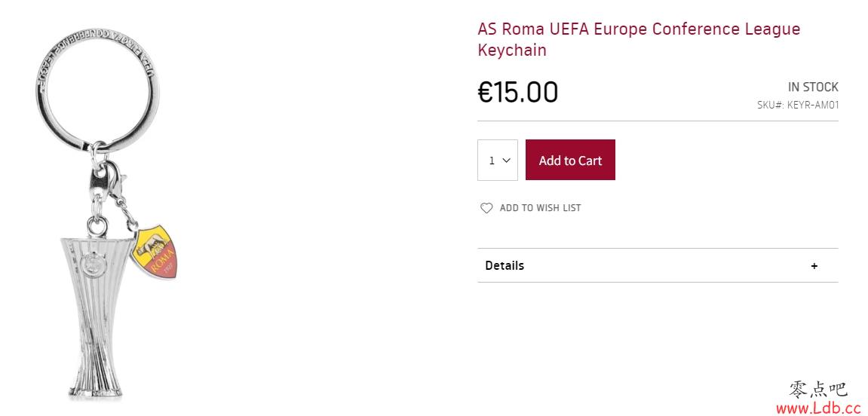Click the silver key ring in image
868x416 pixels.
(x=97, y=90)
